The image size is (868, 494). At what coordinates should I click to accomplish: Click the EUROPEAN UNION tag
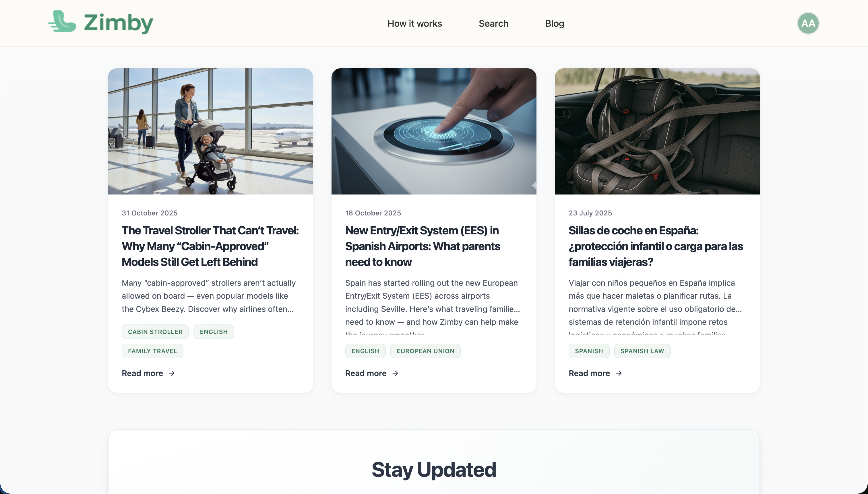coord(425,351)
